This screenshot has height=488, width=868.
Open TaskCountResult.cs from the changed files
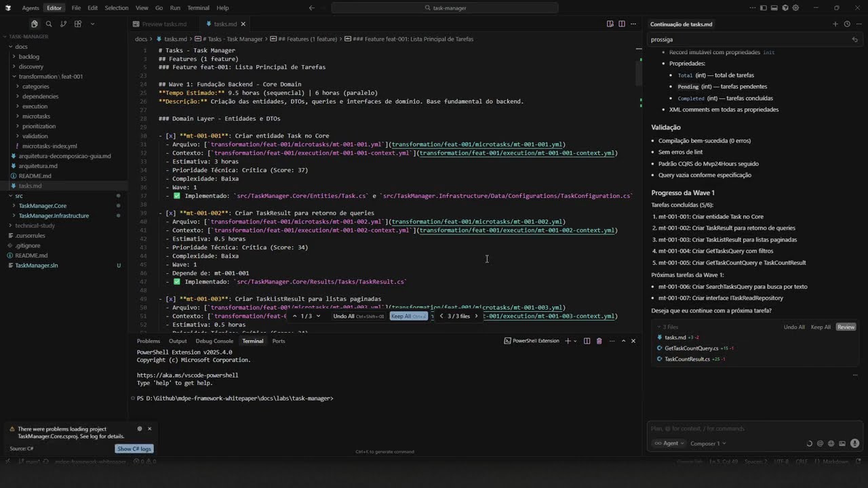(687, 359)
